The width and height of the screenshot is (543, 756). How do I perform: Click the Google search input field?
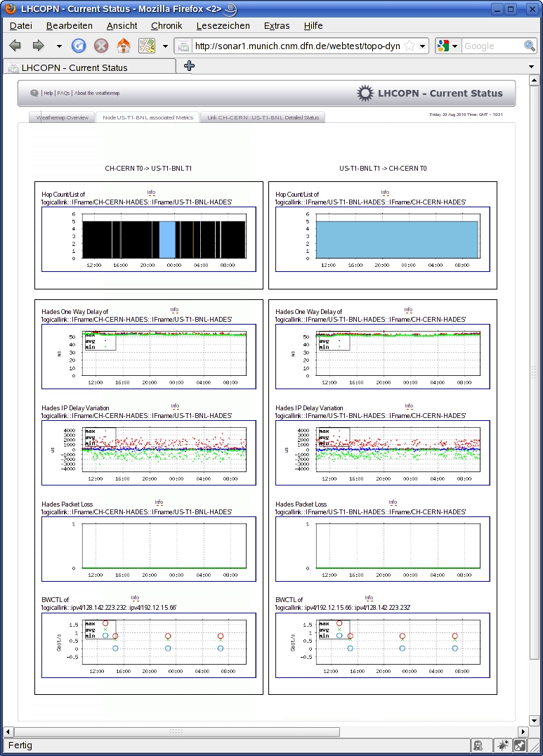point(492,46)
